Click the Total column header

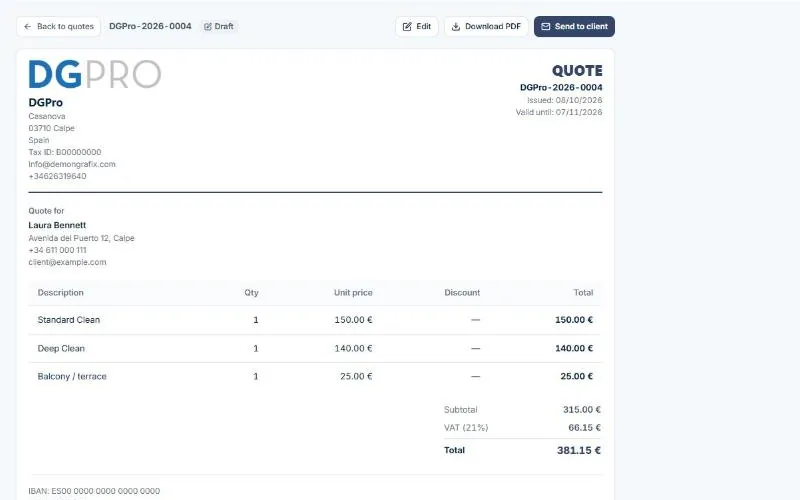coord(583,292)
